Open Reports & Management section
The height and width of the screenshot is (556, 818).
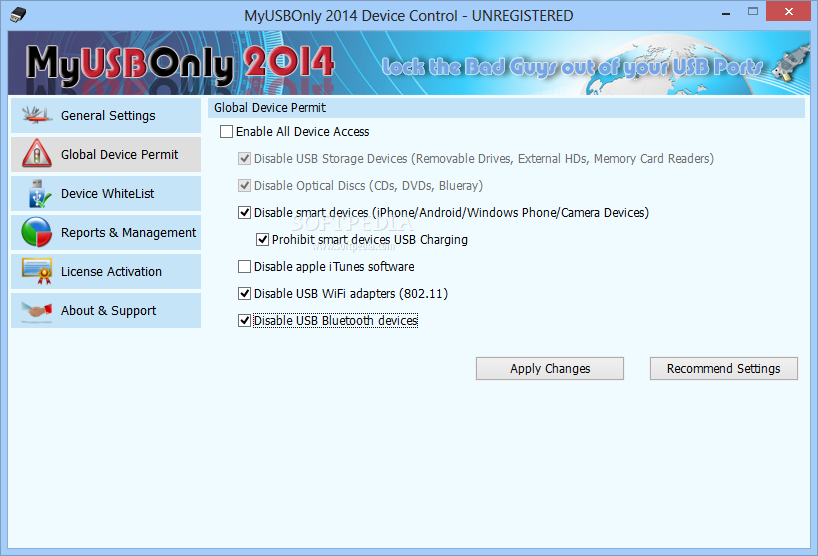point(106,233)
